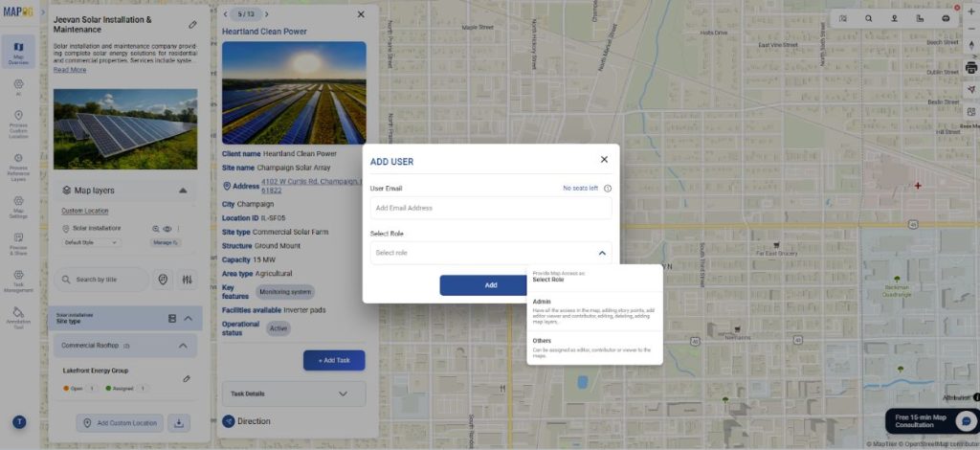Click the Read More link
The width and height of the screenshot is (980, 450).
[69, 70]
